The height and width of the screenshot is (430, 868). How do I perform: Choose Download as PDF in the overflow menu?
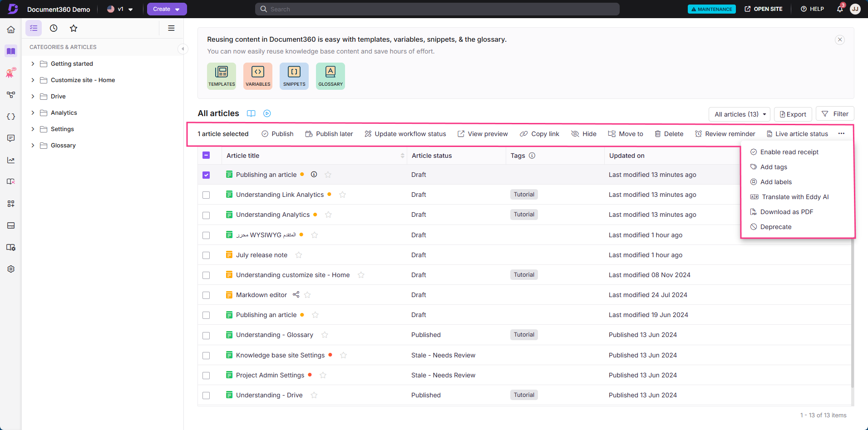pyautogui.click(x=786, y=212)
